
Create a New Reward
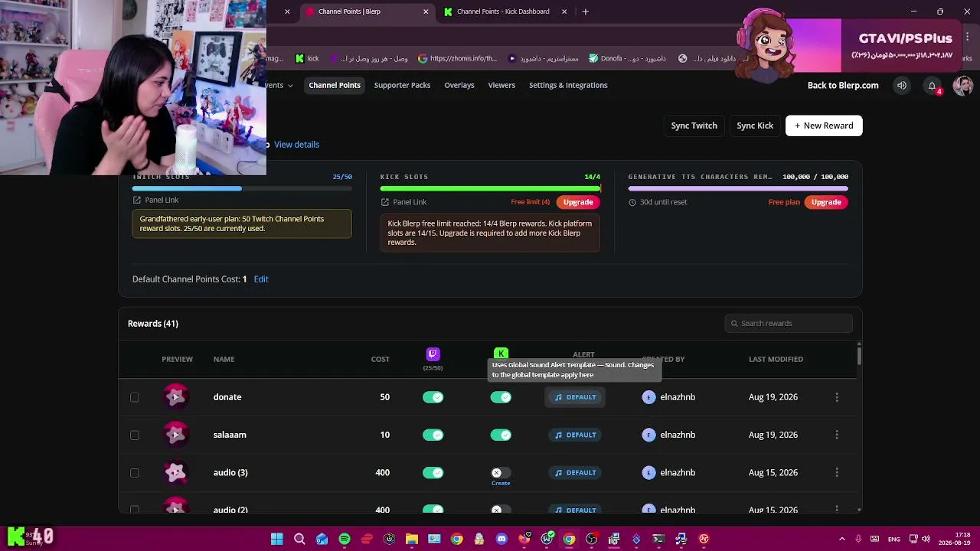(824, 126)
